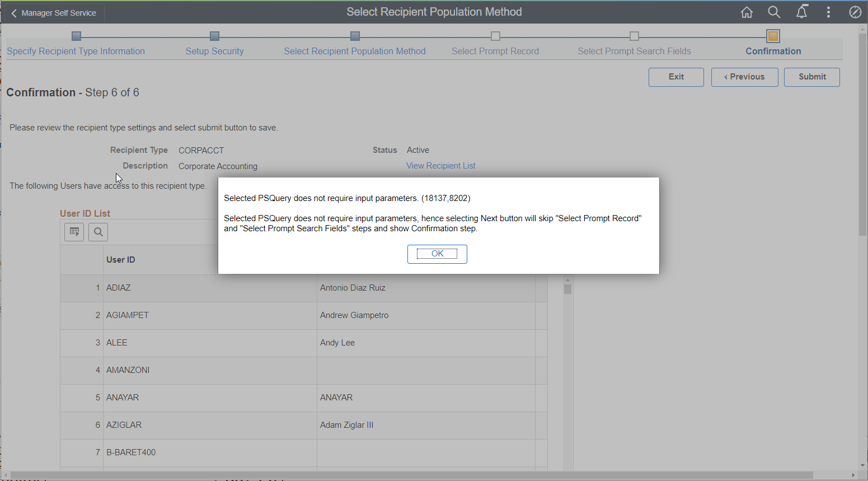
Task: Select the AZIGLAR user ID cell
Action: pos(210,425)
